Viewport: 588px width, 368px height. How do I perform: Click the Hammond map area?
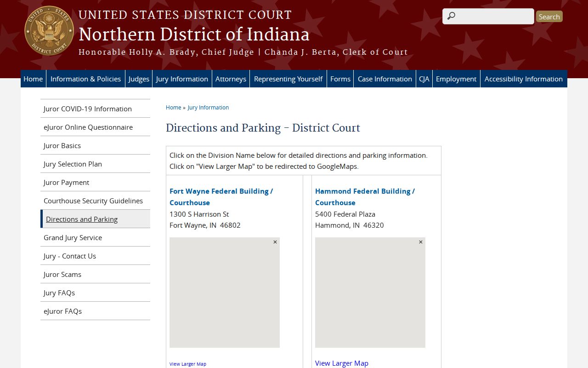coord(370,293)
